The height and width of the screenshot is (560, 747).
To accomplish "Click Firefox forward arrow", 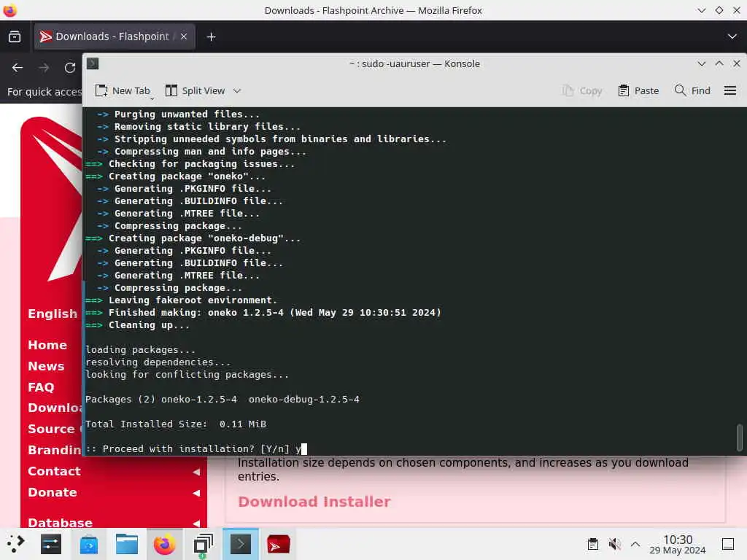I will [x=44, y=68].
